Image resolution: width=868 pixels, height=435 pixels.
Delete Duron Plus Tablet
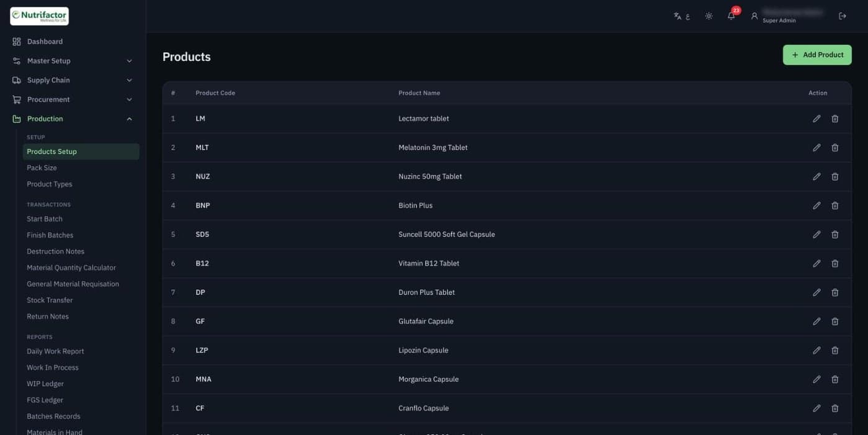835,292
